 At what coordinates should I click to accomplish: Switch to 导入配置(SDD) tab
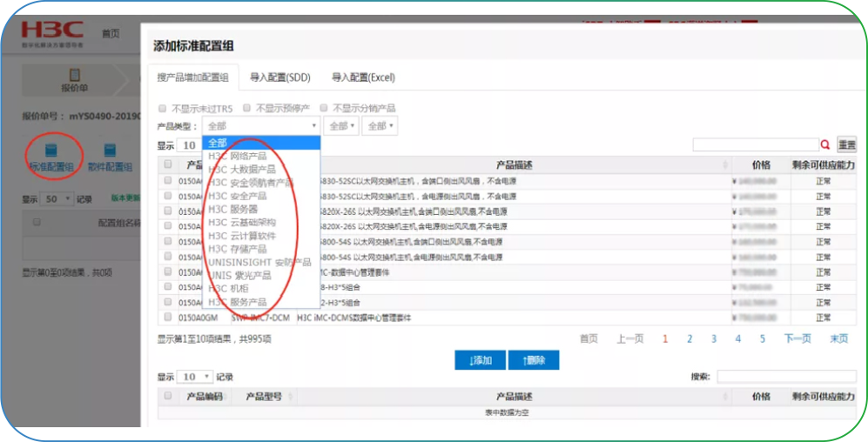(280, 77)
